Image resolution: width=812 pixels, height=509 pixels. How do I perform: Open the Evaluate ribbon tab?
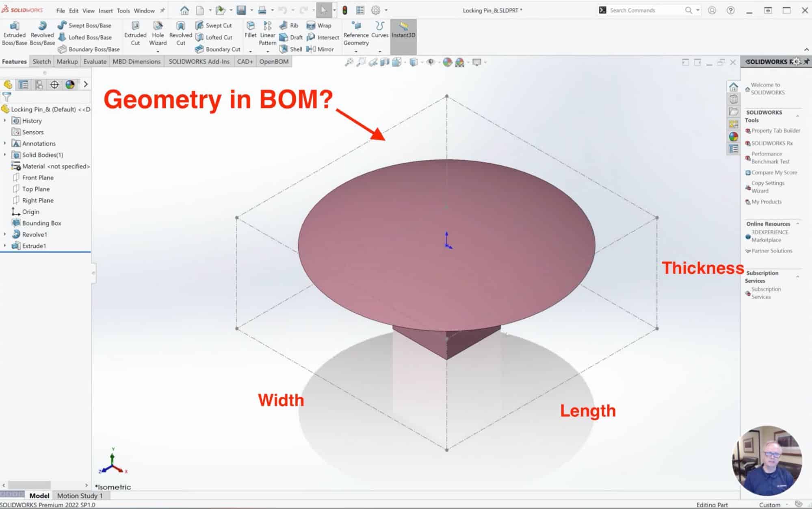pyautogui.click(x=94, y=61)
